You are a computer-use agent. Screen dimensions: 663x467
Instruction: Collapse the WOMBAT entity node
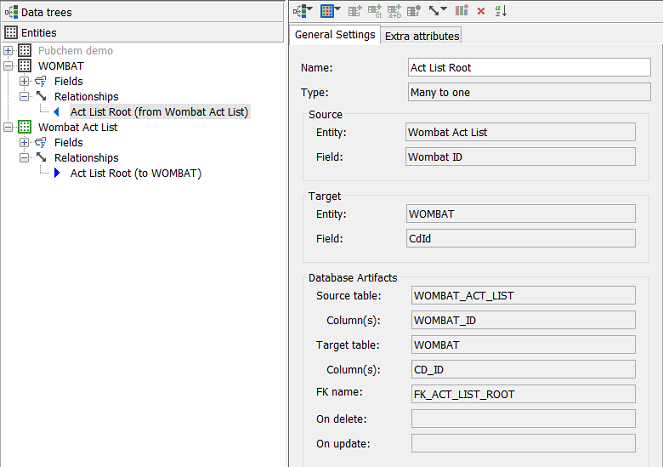coord(9,66)
